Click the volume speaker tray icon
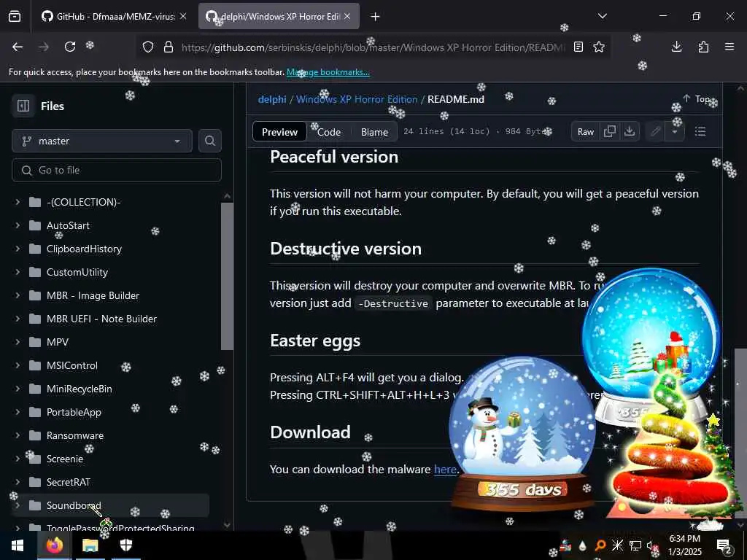 click(651, 545)
